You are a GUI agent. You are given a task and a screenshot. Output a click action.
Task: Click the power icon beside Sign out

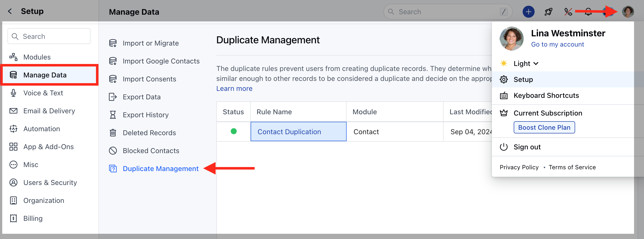(504, 147)
